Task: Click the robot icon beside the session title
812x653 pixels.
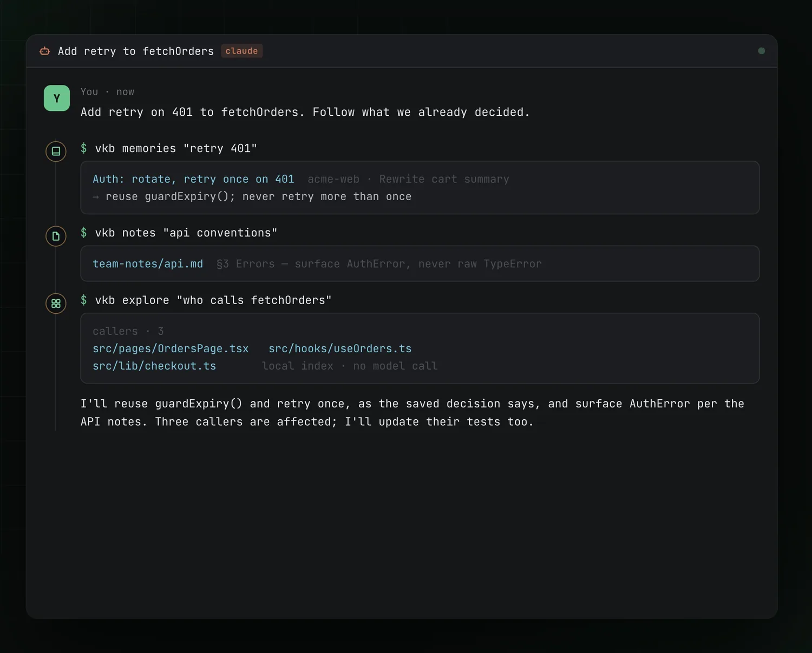Action: [45, 51]
